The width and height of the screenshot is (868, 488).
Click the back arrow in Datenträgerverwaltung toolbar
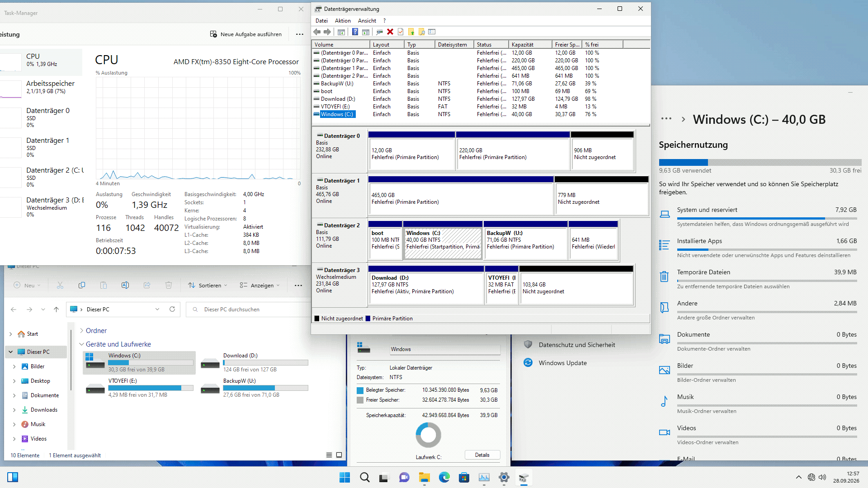317,32
